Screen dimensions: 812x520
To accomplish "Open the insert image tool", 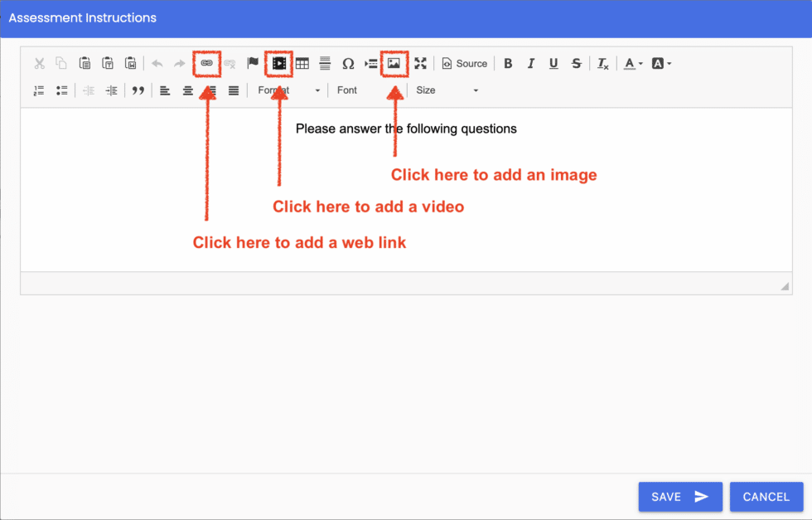I will (394, 63).
